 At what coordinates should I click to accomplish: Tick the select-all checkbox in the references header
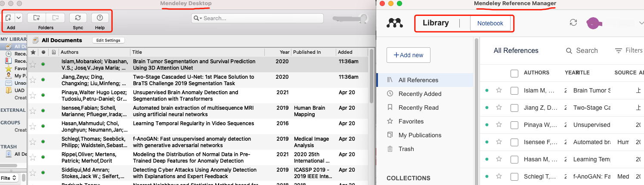tap(514, 74)
